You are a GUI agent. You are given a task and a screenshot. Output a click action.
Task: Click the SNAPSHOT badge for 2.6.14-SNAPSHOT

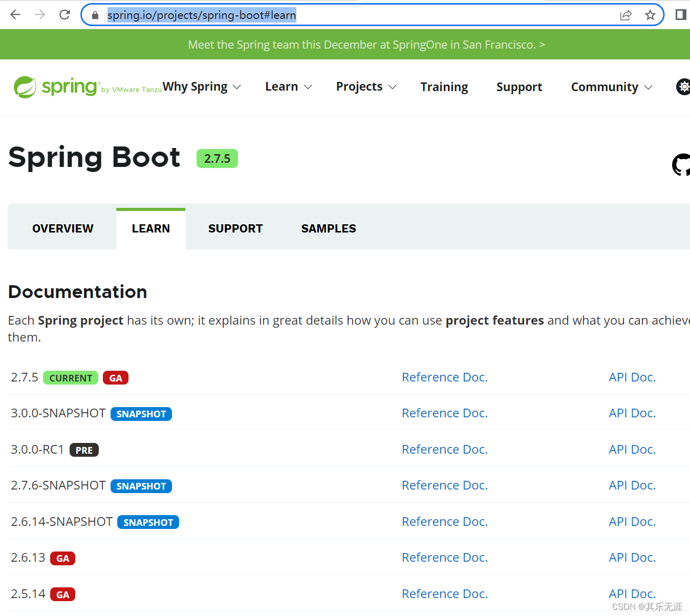[148, 522]
